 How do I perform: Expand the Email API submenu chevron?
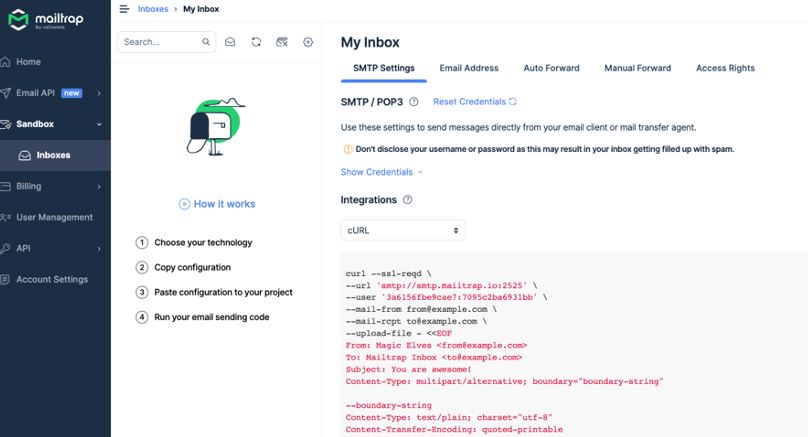98,93
